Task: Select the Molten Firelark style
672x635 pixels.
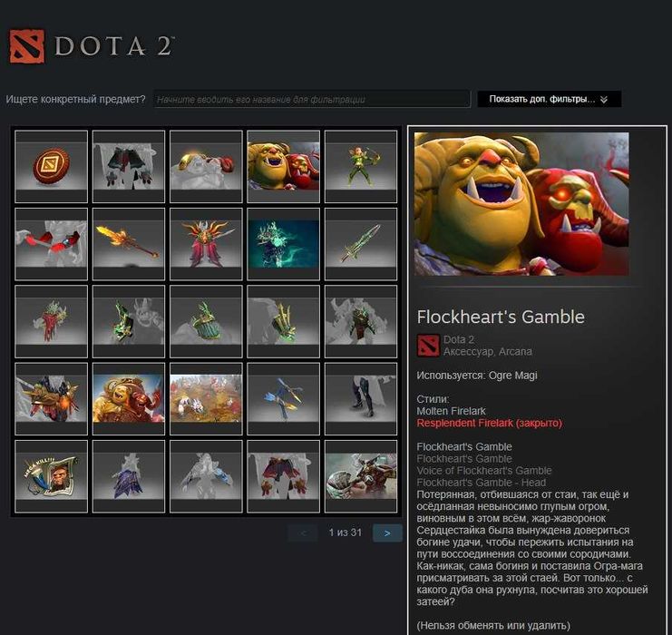Action: (451, 411)
